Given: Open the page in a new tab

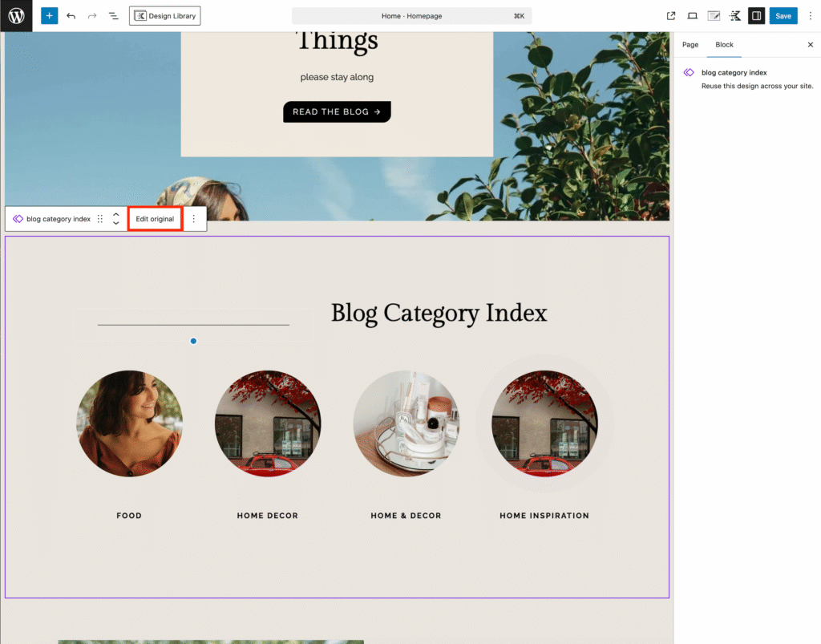Looking at the screenshot, I should point(671,16).
